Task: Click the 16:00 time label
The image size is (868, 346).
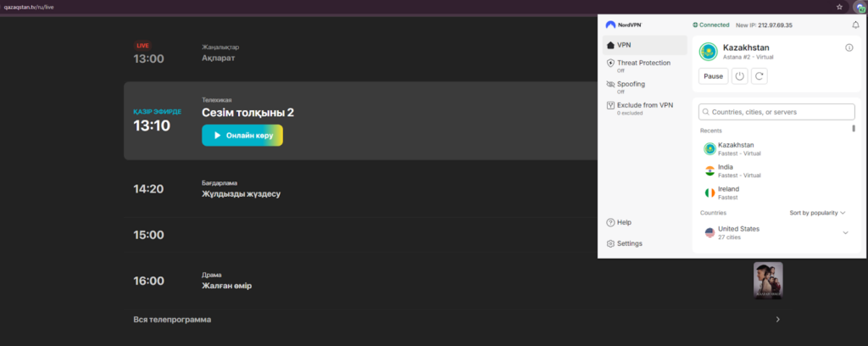Action: (x=148, y=281)
